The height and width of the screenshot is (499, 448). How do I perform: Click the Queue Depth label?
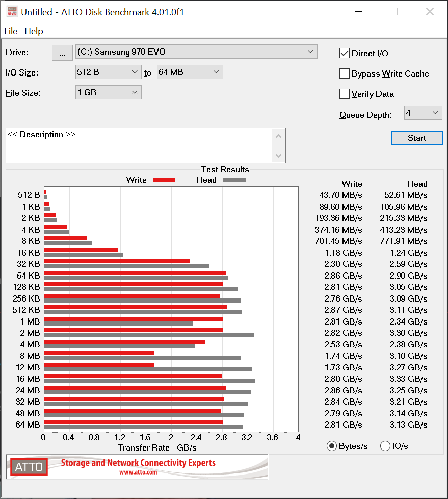click(x=365, y=115)
